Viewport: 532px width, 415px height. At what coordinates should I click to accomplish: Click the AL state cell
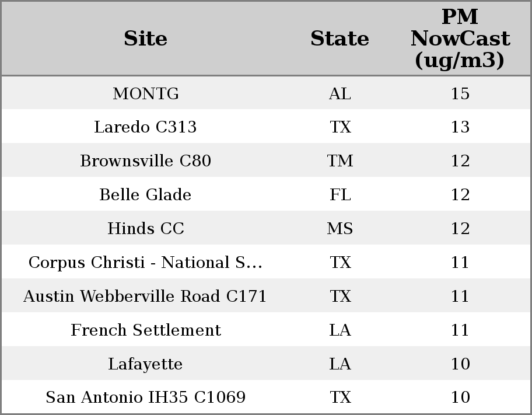click(x=339, y=93)
